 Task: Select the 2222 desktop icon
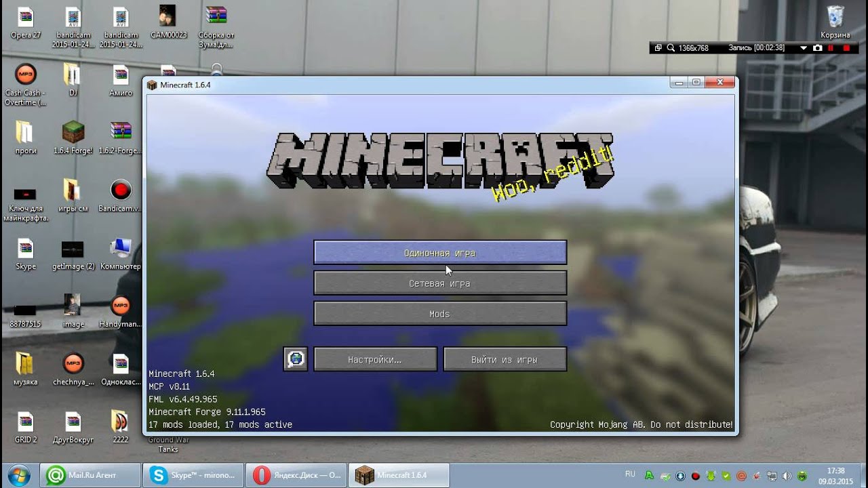point(121,427)
